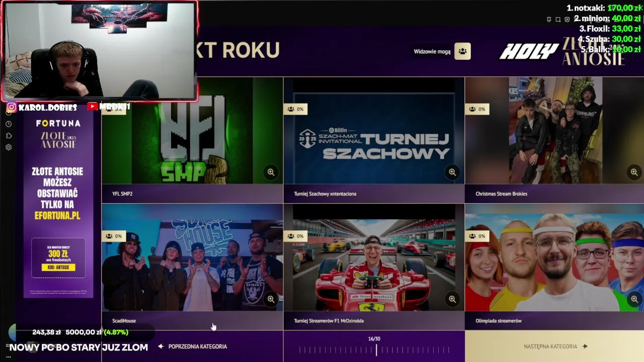Image resolution: width=644 pixels, height=362 pixels.
Task: Select the F1 MrDzinolda tournament thumbnail
Action: pyautogui.click(x=374, y=257)
